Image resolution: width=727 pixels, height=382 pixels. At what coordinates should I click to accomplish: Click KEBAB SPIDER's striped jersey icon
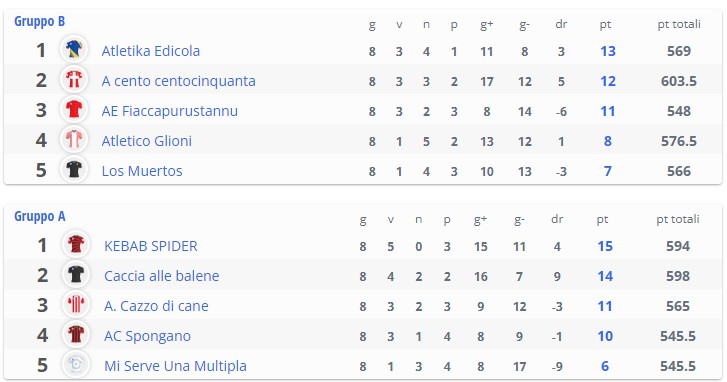76,244
